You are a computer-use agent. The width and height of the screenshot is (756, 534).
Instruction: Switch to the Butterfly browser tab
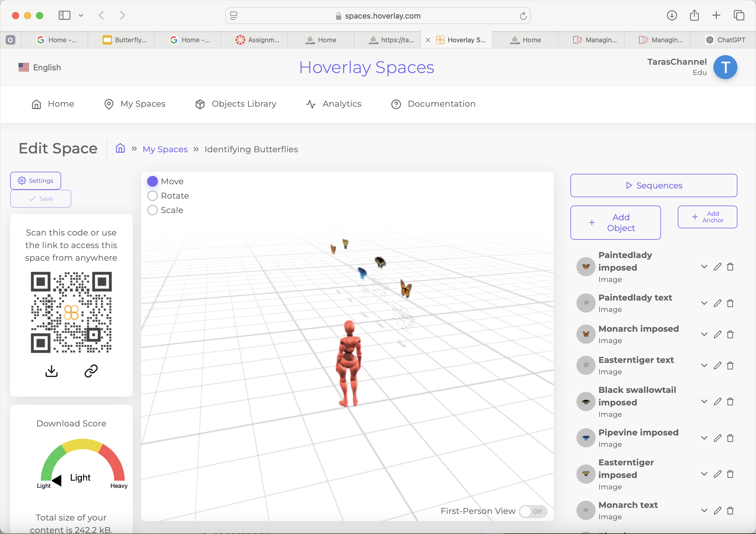121,40
